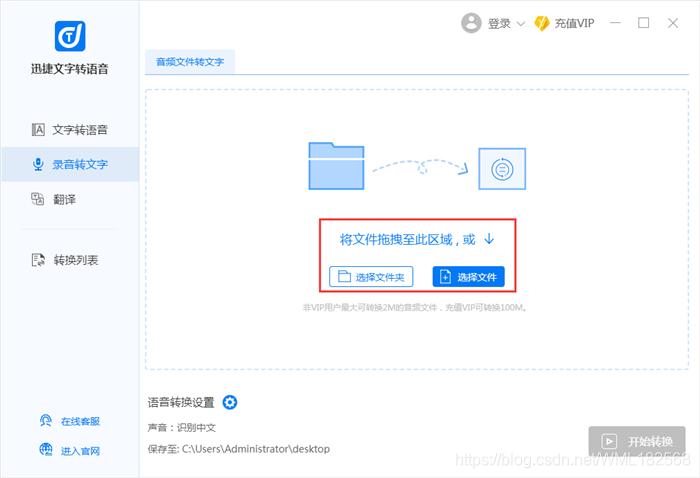Viewport: 700px width, 478px height.
Task: Click 选择文件 button
Action: 468,277
